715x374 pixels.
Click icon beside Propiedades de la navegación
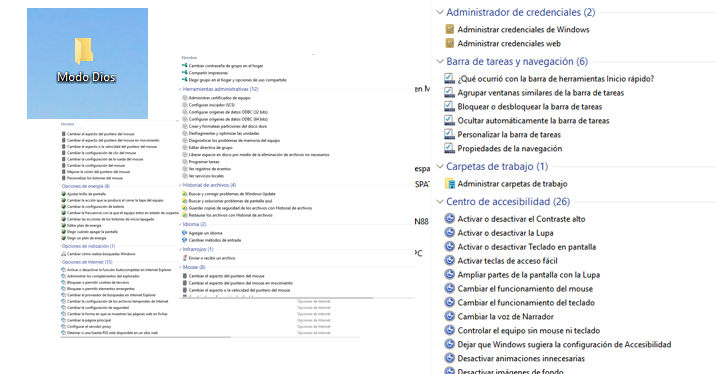coord(450,148)
